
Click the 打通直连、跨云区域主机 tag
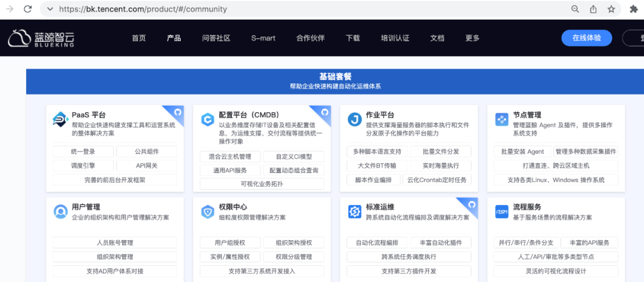tap(556, 165)
